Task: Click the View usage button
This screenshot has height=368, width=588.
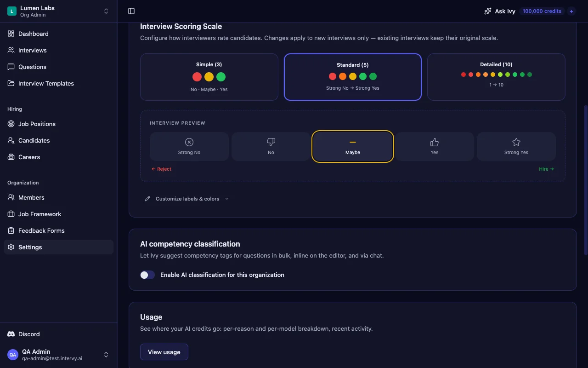Action: 164,352
